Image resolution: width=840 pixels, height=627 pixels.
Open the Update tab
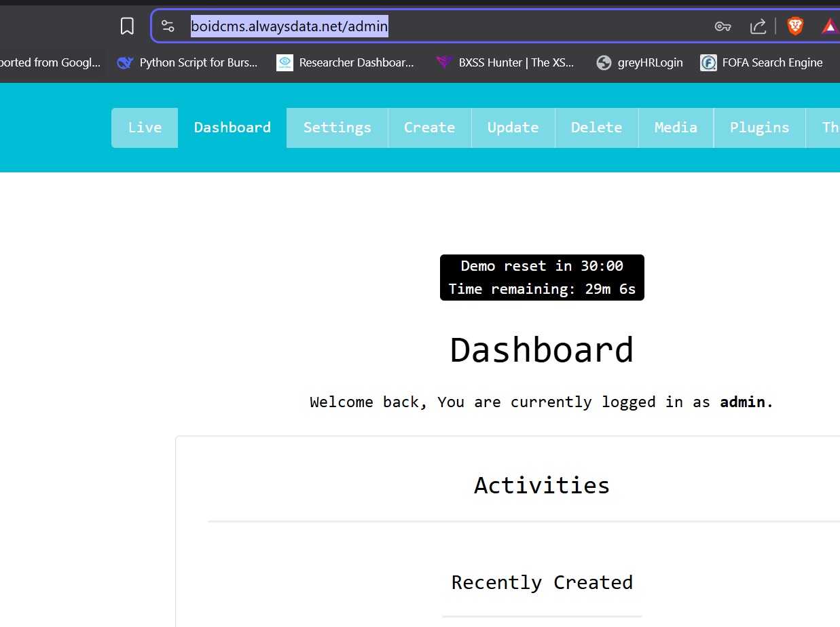pos(513,128)
